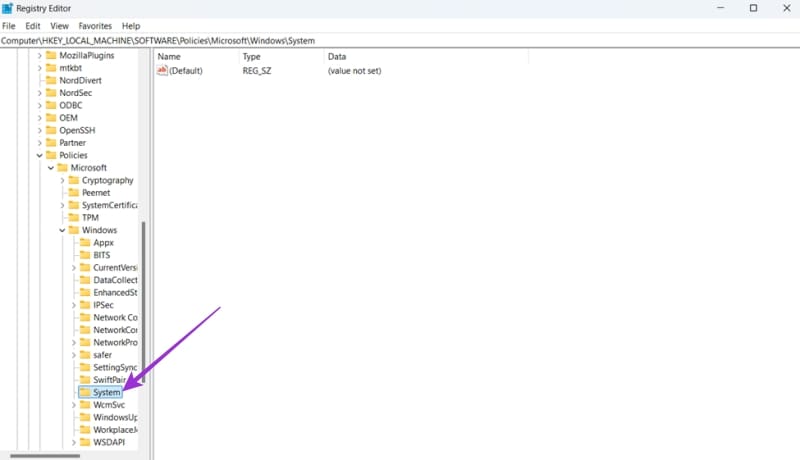The width and height of the screenshot is (800, 460).
Task: Select the Microsoft key label
Action: pos(89,168)
